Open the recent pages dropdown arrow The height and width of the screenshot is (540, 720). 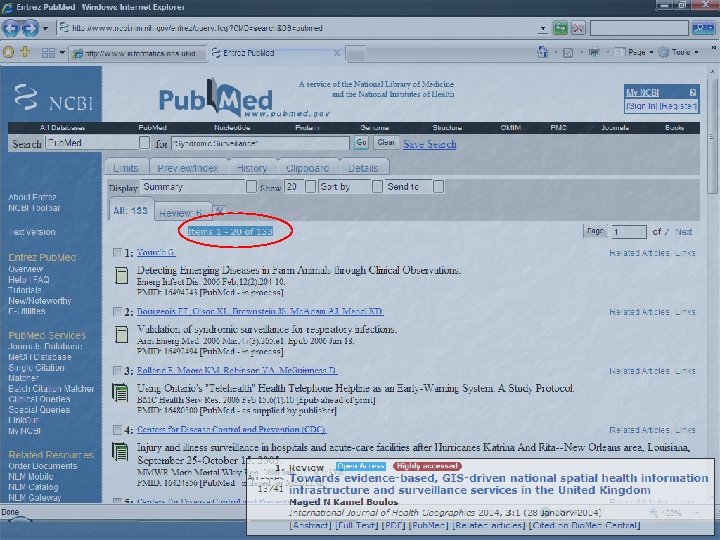point(45,28)
